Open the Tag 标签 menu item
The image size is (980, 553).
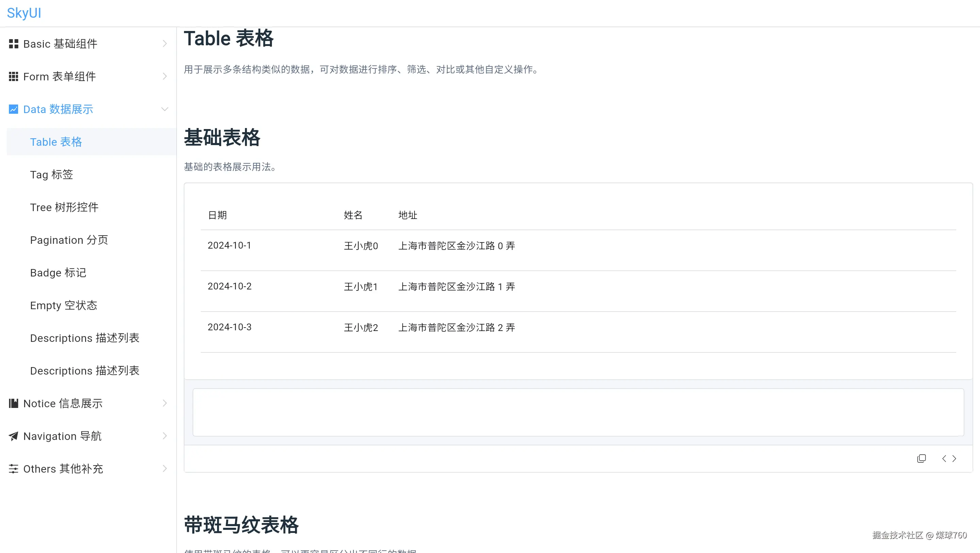pos(51,175)
